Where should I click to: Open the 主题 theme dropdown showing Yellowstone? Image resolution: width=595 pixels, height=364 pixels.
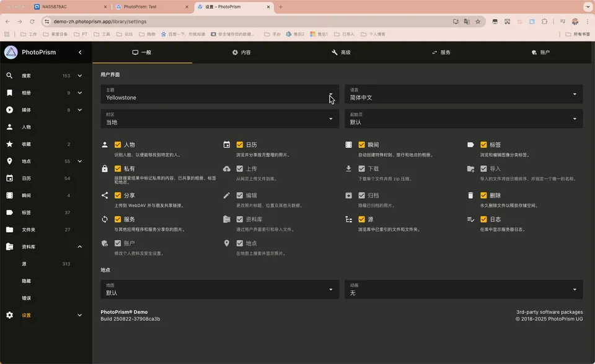(x=219, y=94)
